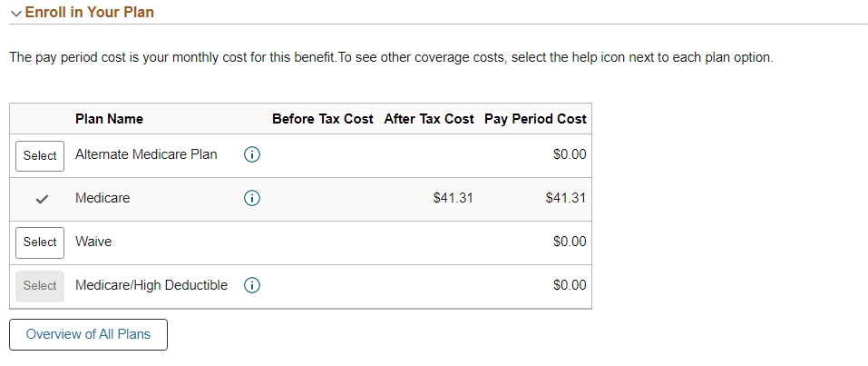Click the After Tax Cost column header
The image size is (868, 366).
[x=429, y=119]
